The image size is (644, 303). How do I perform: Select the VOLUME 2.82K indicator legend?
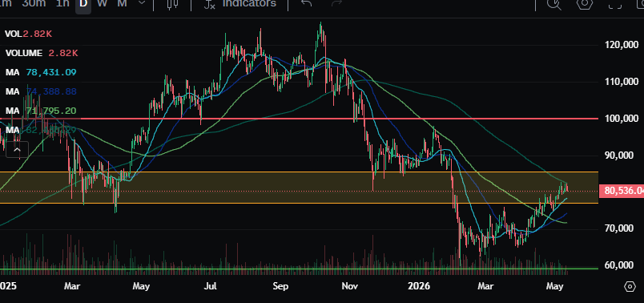(x=42, y=53)
